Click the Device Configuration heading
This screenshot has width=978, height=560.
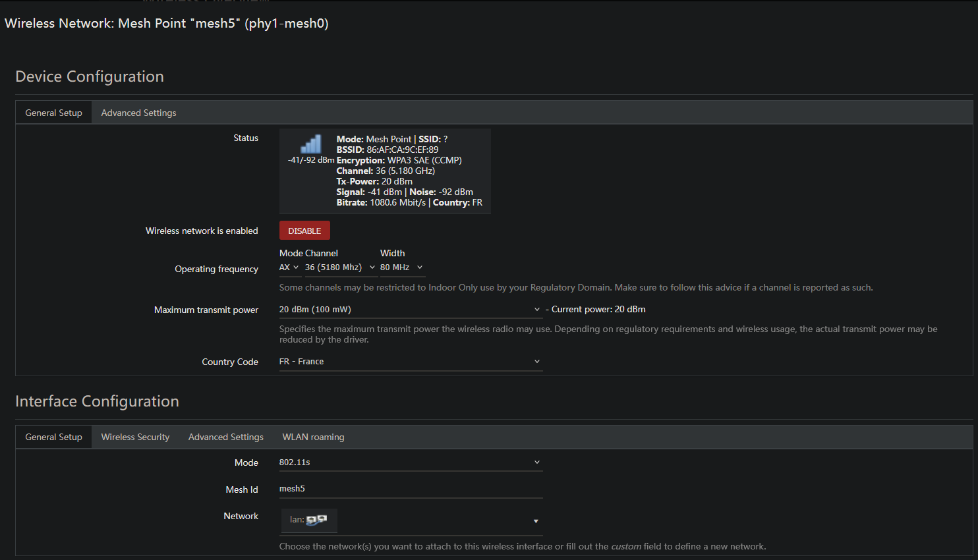coord(90,76)
